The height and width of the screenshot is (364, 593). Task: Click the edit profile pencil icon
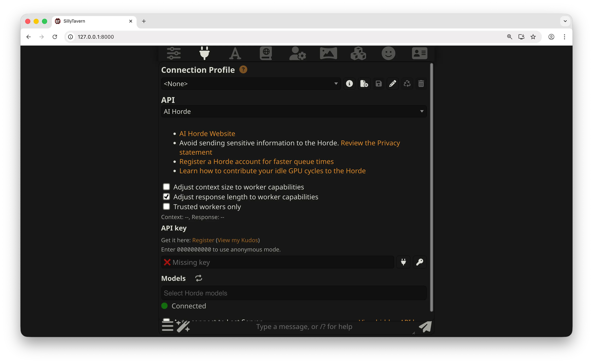pos(393,84)
